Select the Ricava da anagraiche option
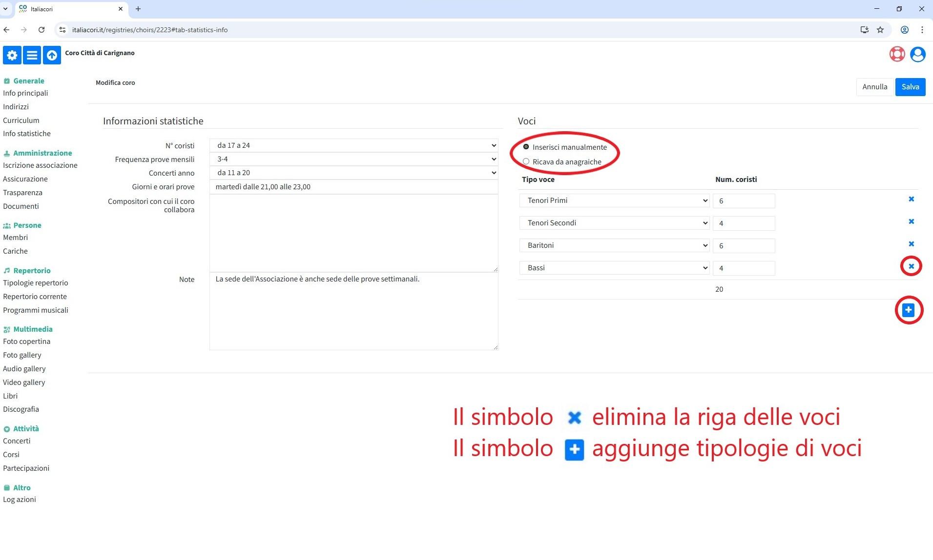The width and height of the screenshot is (933, 560). click(x=526, y=161)
